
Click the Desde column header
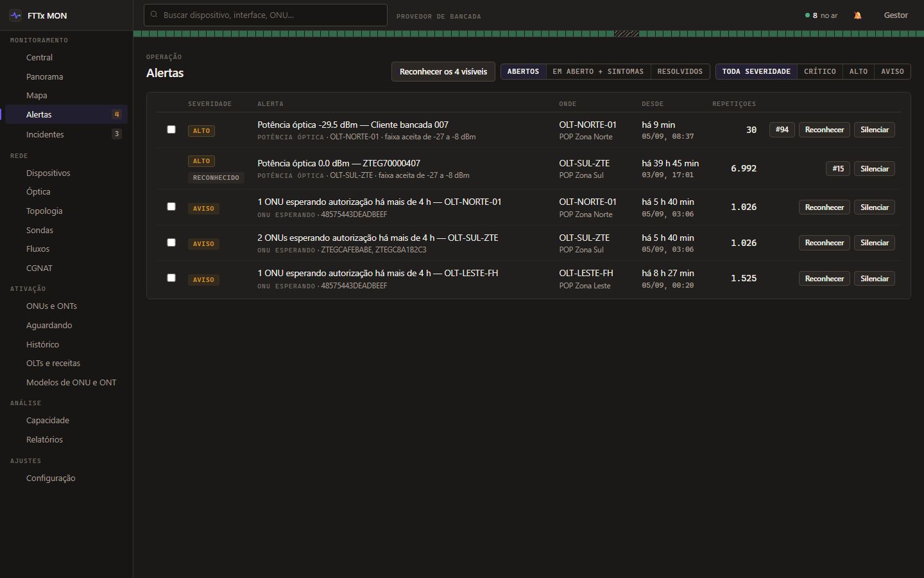(653, 104)
